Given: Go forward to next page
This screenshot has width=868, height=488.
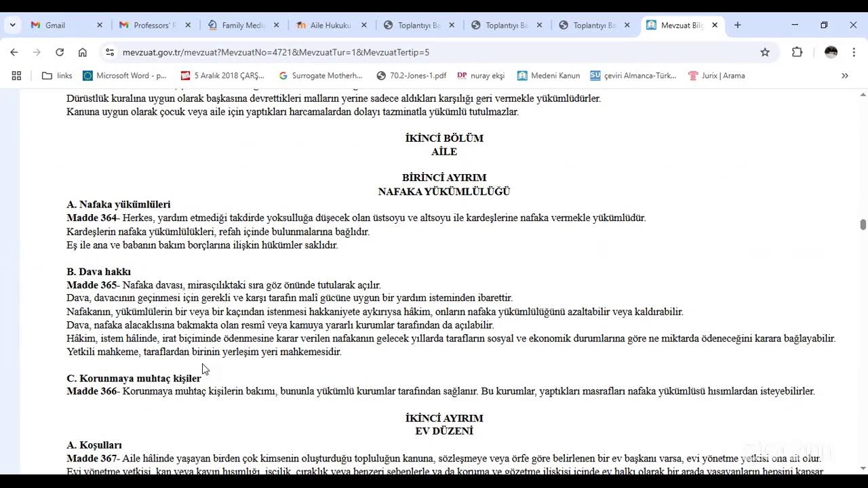Looking at the screenshot, I should pos(37,52).
